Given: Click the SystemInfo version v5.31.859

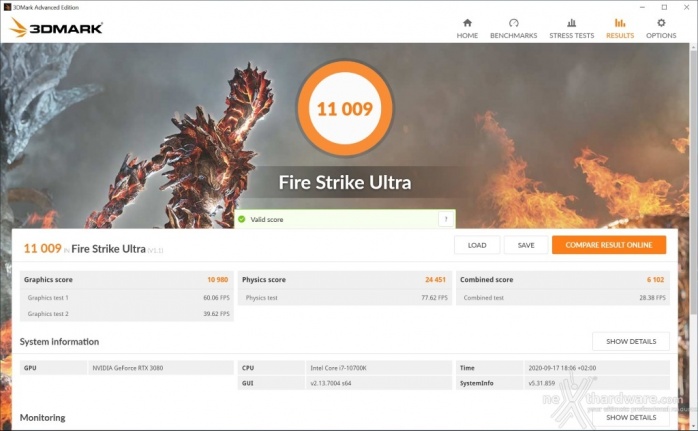Looking at the screenshot, I should pos(541,383).
